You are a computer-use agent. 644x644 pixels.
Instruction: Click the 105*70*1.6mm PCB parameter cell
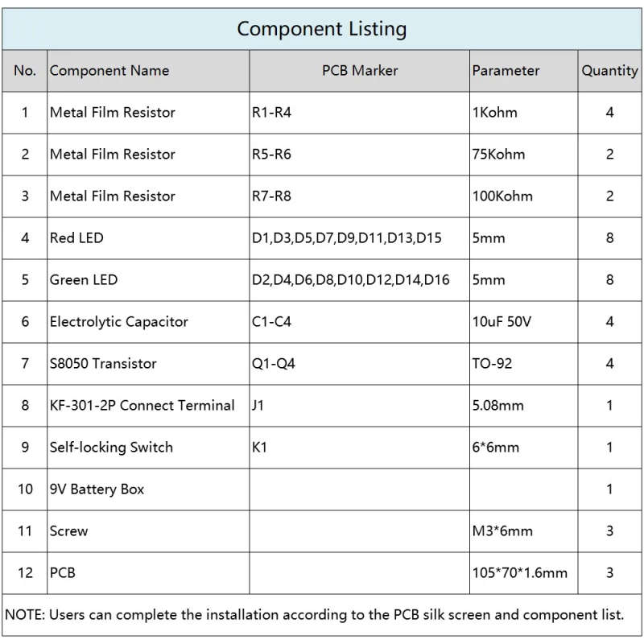pos(524,573)
